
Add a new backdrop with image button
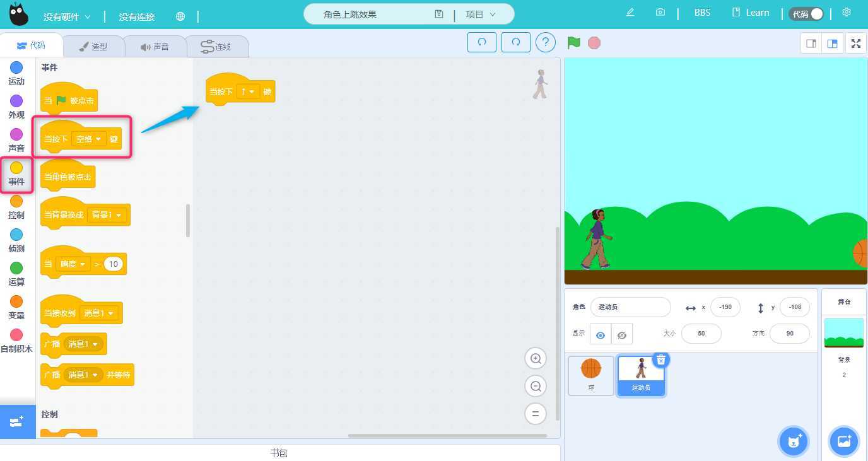844,440
